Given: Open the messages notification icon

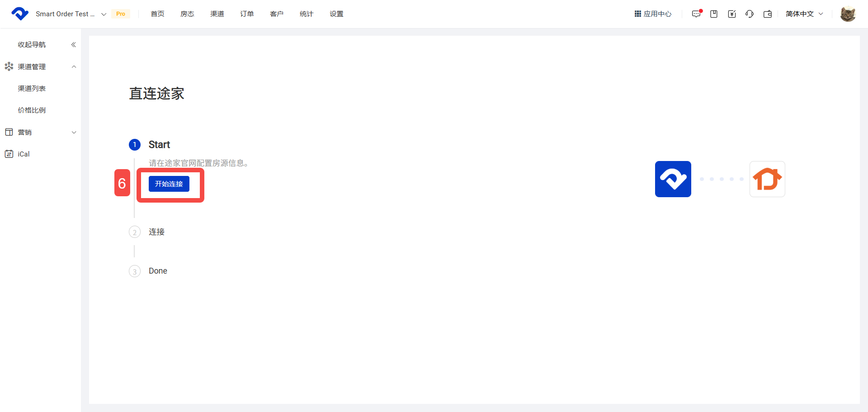Looking at the screenshot, I should pos(696,14).
